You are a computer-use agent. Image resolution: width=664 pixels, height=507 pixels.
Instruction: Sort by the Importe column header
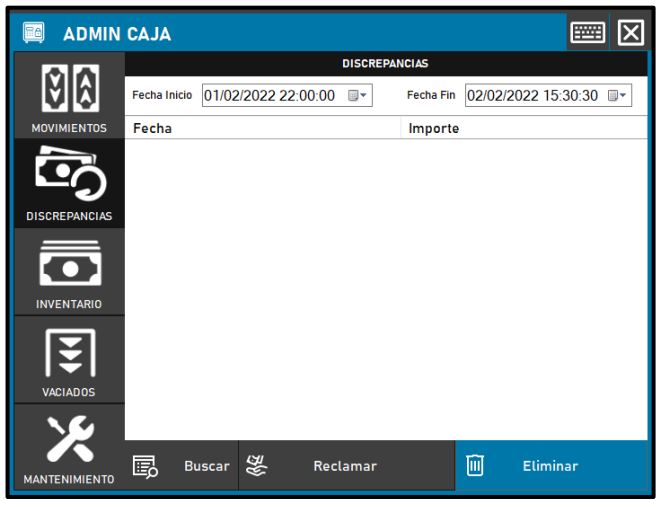pyautogui.click(x=524, y=128)
